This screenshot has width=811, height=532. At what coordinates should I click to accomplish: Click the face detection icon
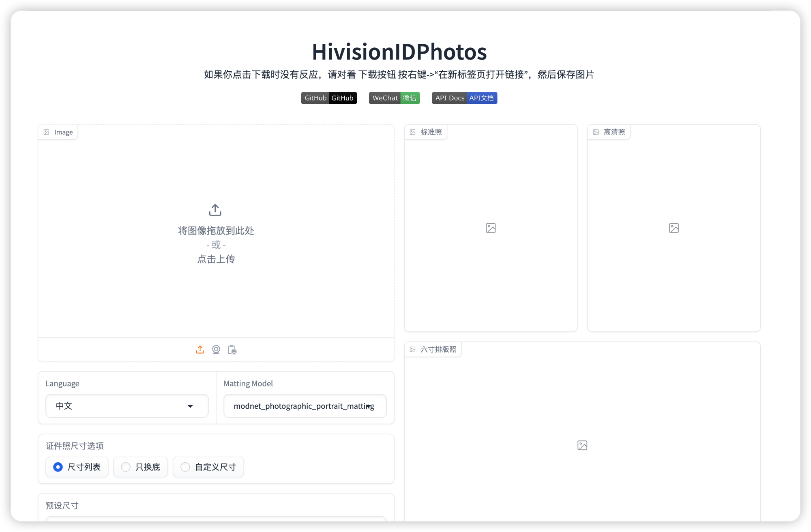pos(215,349)
